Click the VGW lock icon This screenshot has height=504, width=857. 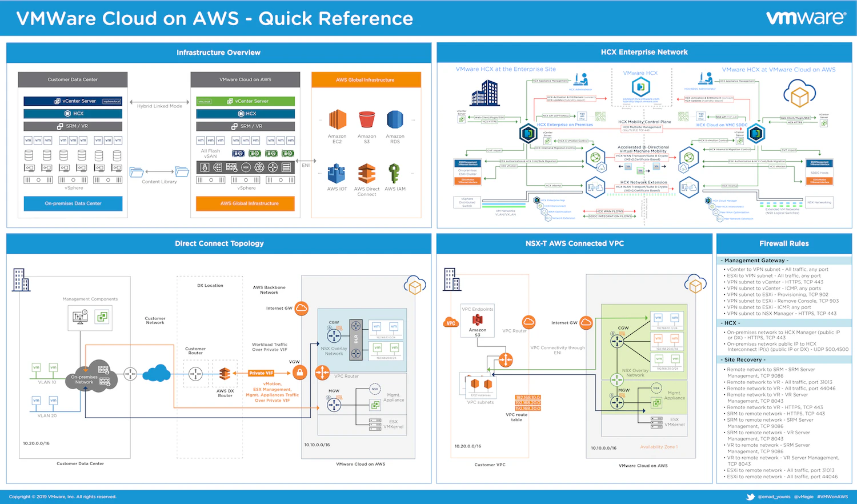point(299,373)
